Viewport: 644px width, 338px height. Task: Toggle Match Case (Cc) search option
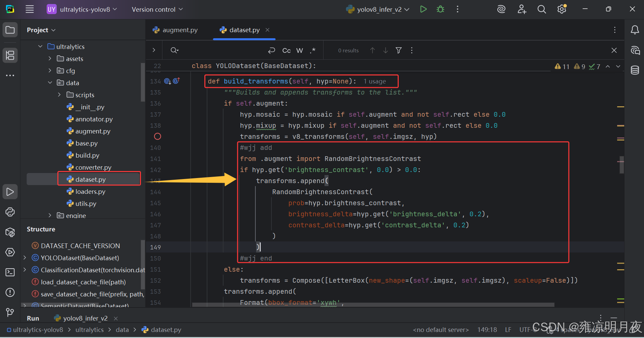[x=286, y=50]
